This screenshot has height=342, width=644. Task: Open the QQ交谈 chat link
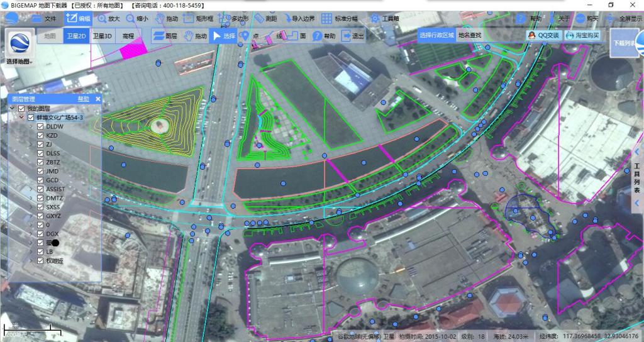[544, 35]
